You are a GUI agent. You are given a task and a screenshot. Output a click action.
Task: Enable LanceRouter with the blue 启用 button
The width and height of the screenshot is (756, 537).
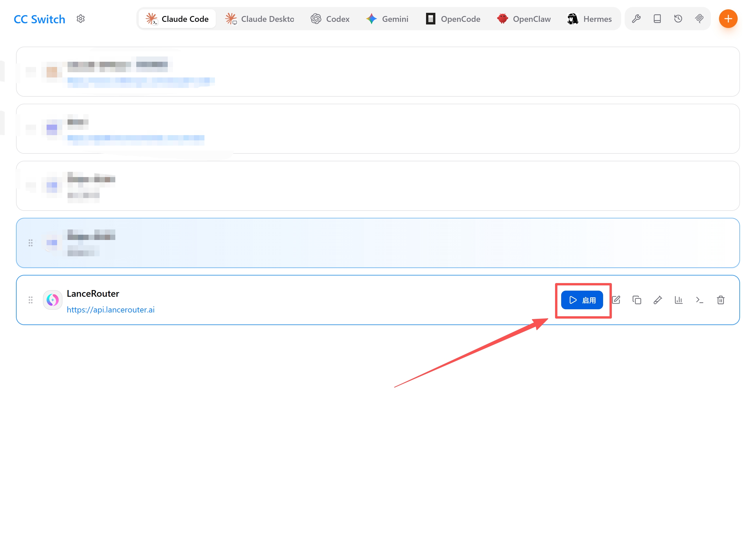click(582, 300)
